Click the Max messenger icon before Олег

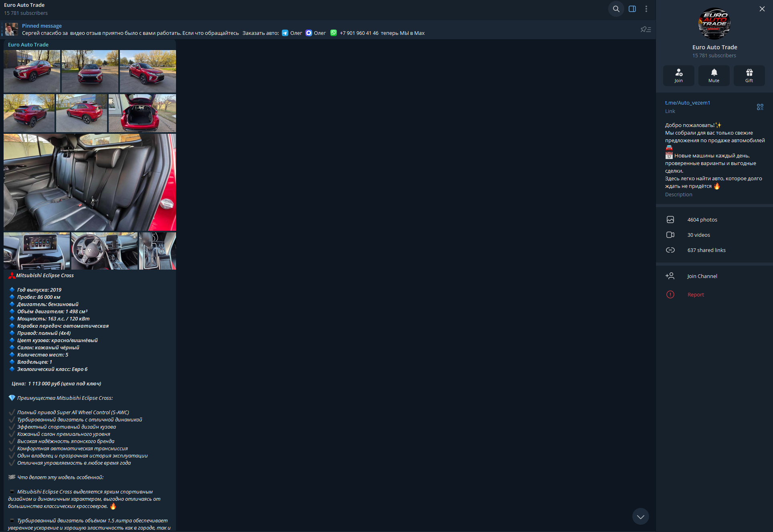coord(309,33)
